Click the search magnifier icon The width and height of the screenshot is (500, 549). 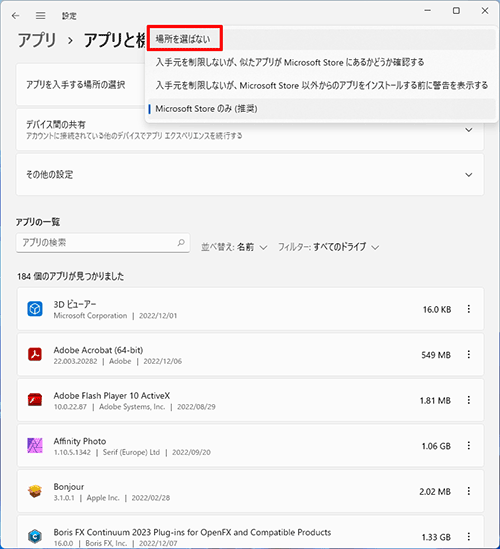pos(181,243)
